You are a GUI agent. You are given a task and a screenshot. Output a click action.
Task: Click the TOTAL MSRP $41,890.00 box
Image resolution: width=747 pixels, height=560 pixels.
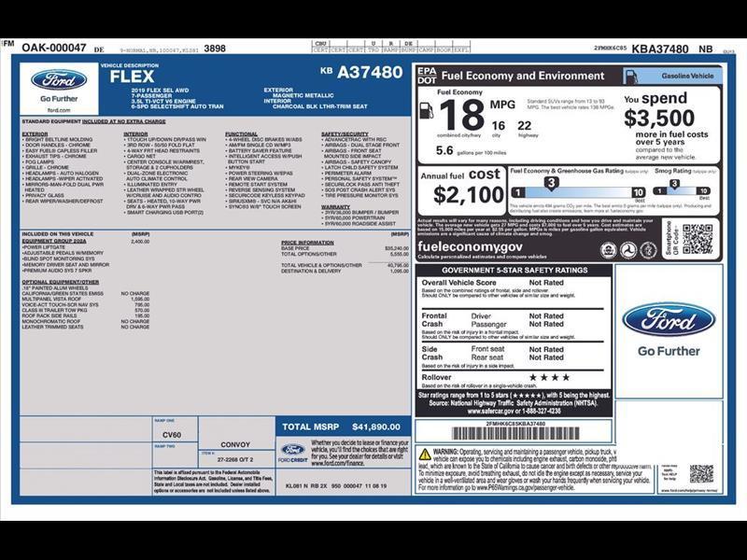(343, 427)
